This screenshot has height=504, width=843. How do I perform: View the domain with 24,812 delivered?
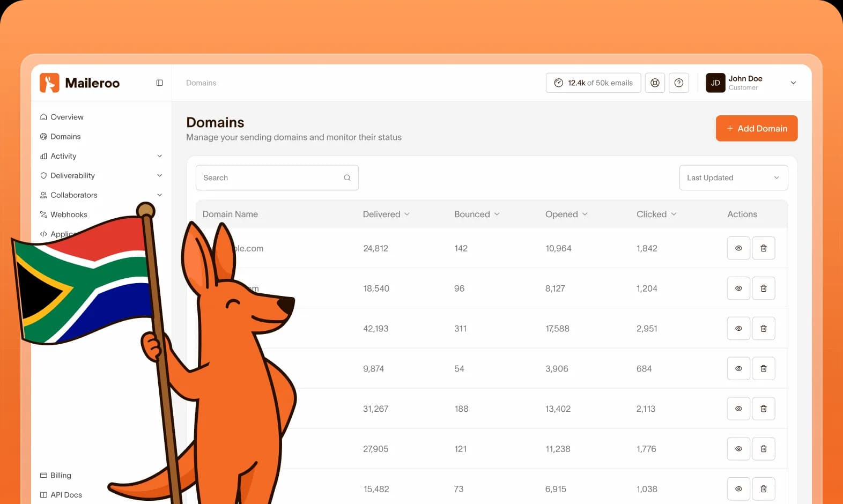(x=738, y=248)
